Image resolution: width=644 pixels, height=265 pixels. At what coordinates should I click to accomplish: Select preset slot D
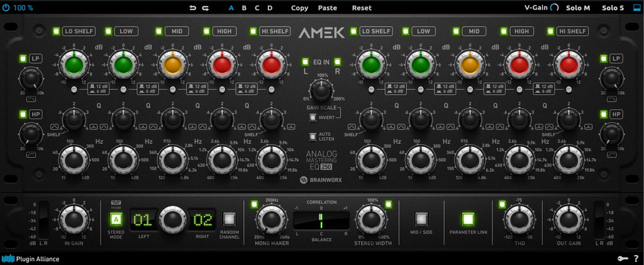tap(270, 8)
